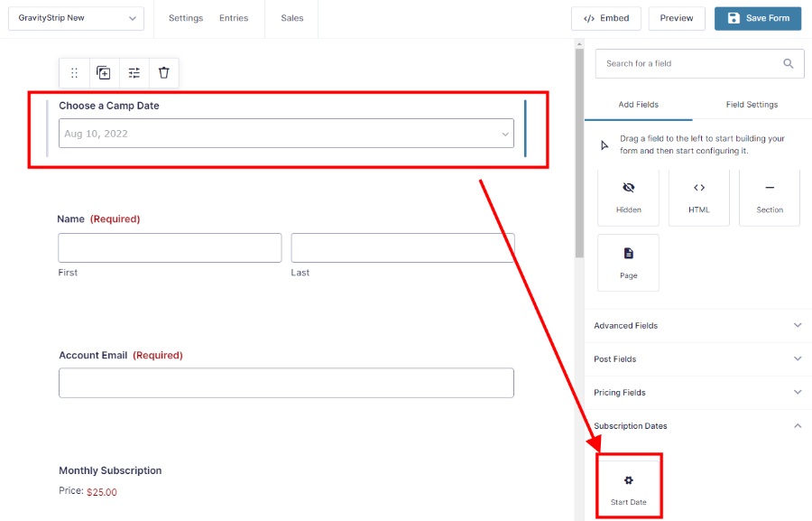This screenshot has height=521, width=812.
Task: Click the Embed button
Action: coord(606,18)
